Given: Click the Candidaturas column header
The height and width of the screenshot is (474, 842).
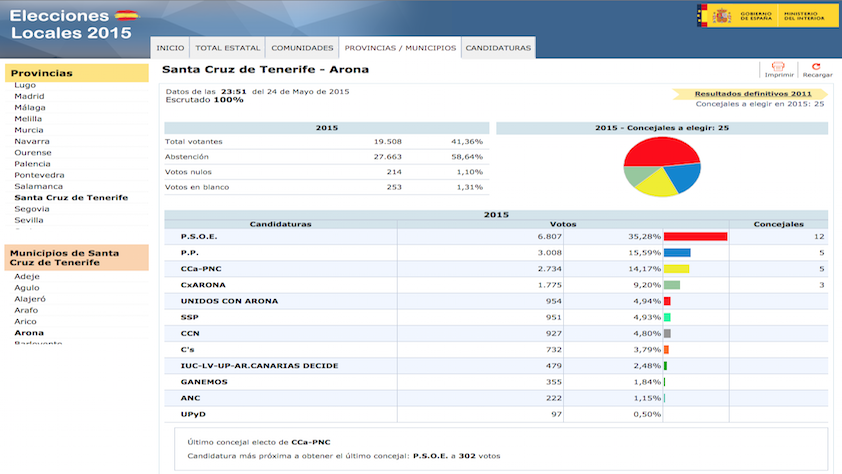Looking at the screenshot, I should coord(280,225).
